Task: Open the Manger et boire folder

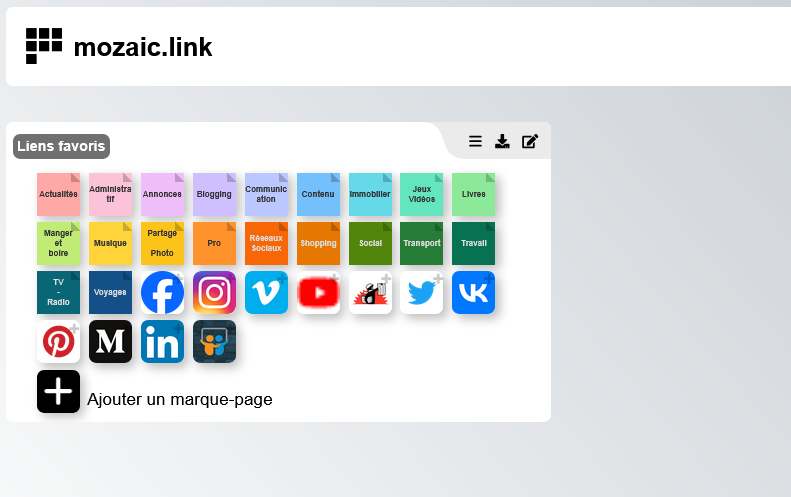Action: point(59,243)
